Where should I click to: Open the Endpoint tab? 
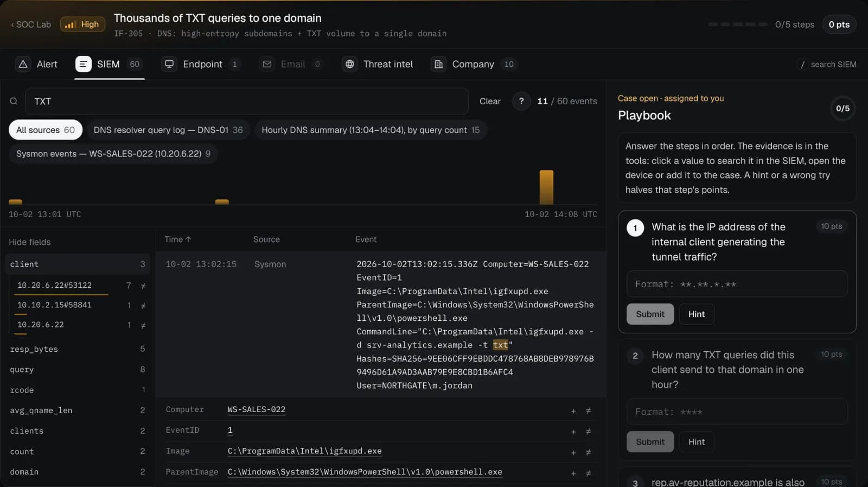pyautogui.click(x=201, y=64)
